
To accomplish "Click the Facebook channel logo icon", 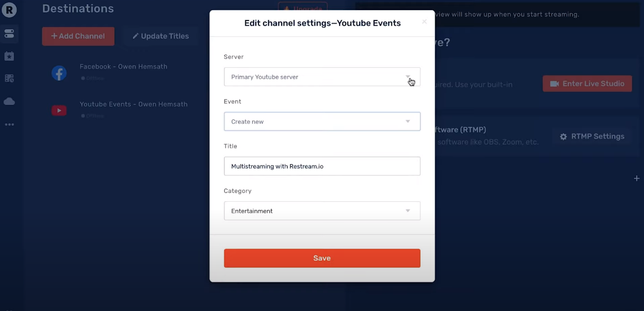I will [59, 73].
